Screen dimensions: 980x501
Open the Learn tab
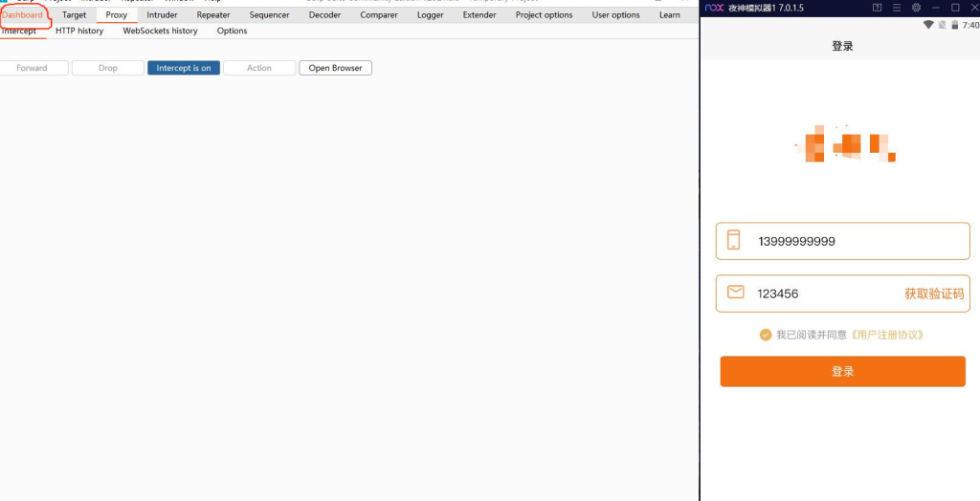(669, 15)
